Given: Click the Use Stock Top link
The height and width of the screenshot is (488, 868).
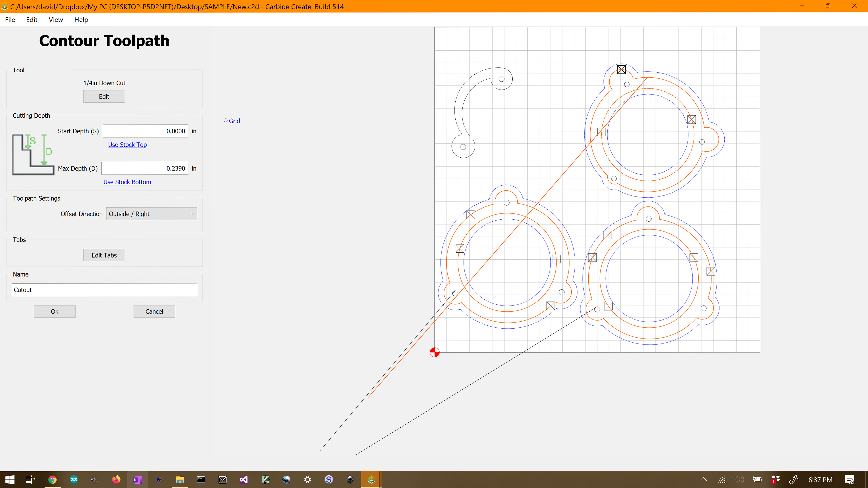Looking at the screenshot, I should [x=127, y=145].
